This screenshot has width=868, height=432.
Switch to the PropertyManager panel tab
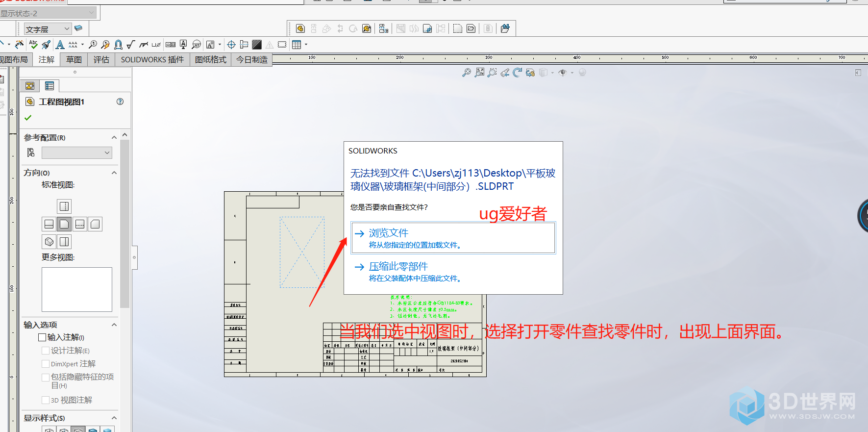[50, 86]
